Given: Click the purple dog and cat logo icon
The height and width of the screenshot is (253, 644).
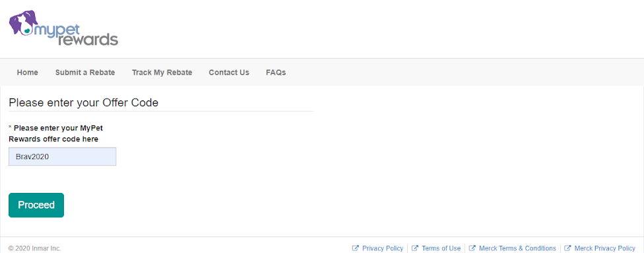Looking at the screenshot, I should (23, 22).
